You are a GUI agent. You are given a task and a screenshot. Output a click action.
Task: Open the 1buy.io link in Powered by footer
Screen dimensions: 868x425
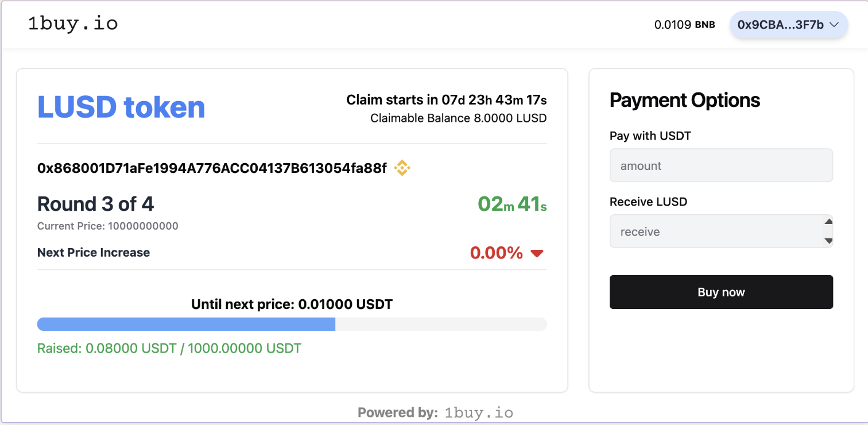[x=479, y=412]
